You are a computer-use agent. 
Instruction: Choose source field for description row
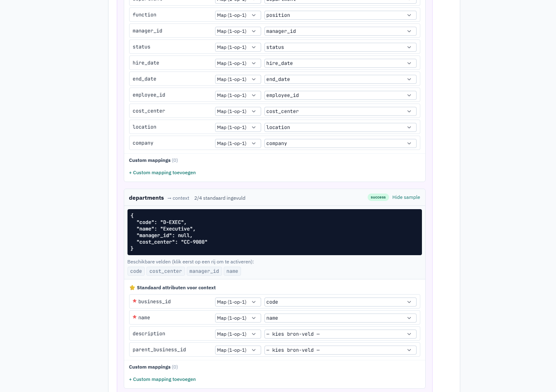pos(340,334)
